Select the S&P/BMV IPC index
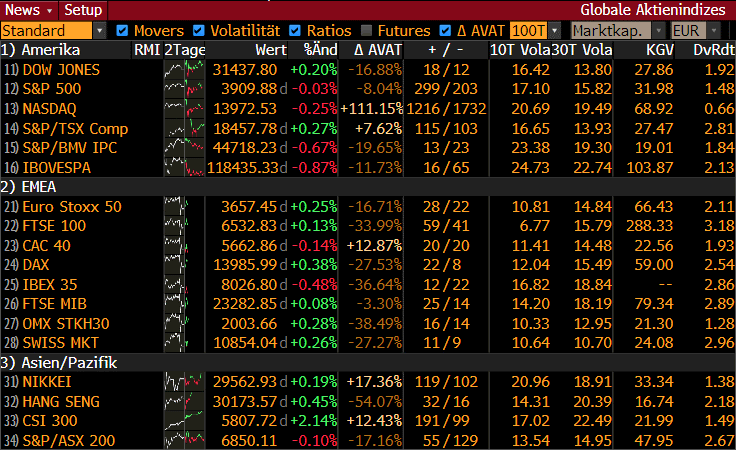Viewport: 736px width, 450px height. [69, 148]
